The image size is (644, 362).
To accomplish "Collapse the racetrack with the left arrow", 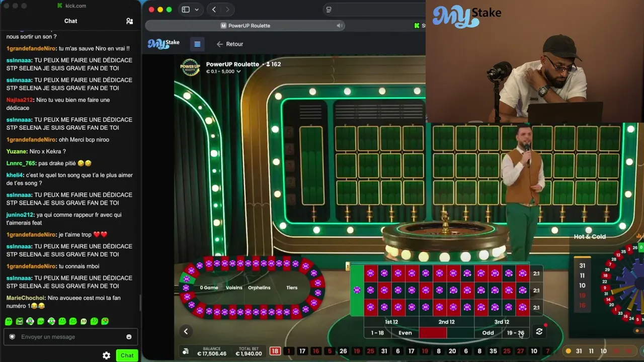I will [186, 331].
